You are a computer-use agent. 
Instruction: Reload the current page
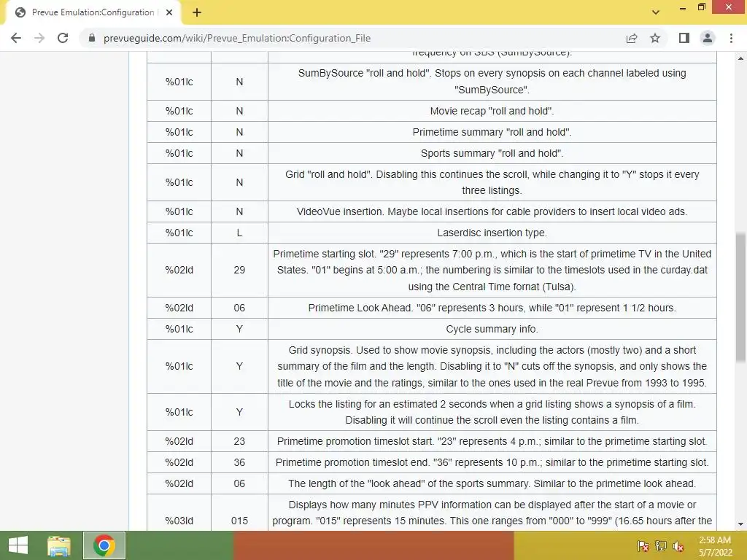pos(63,38)
